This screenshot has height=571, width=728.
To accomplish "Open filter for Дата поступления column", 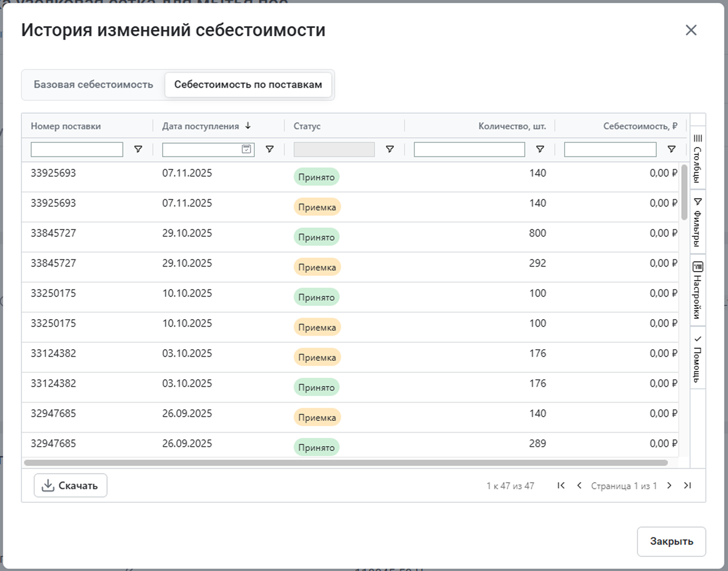I will point(270,149).
